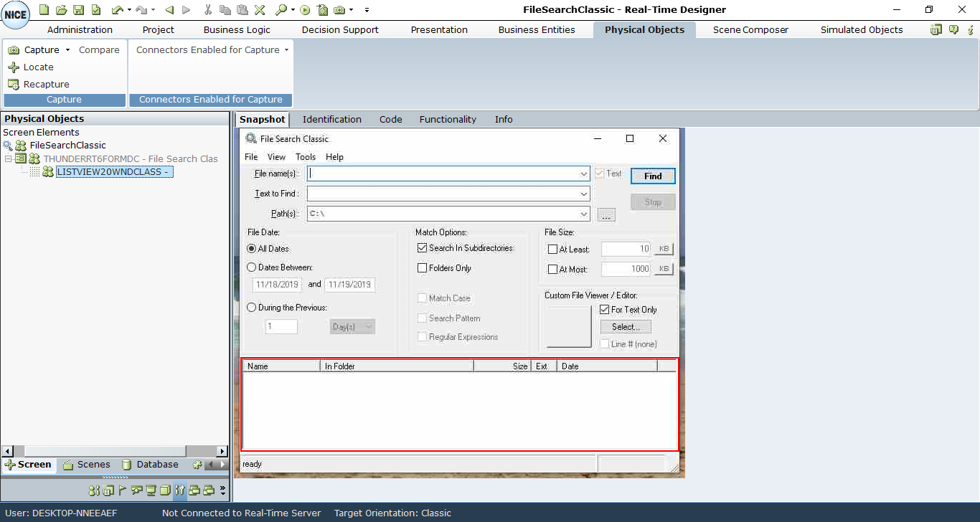Click the Find button
The height and width of the screenshot is (522, 980).
653,176
